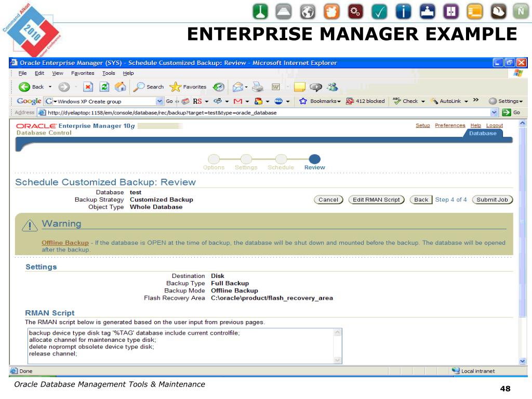The width and height of the screenshot is (532, 399).
Task: Expand the Check dropdown arrow
Action: 423,101
